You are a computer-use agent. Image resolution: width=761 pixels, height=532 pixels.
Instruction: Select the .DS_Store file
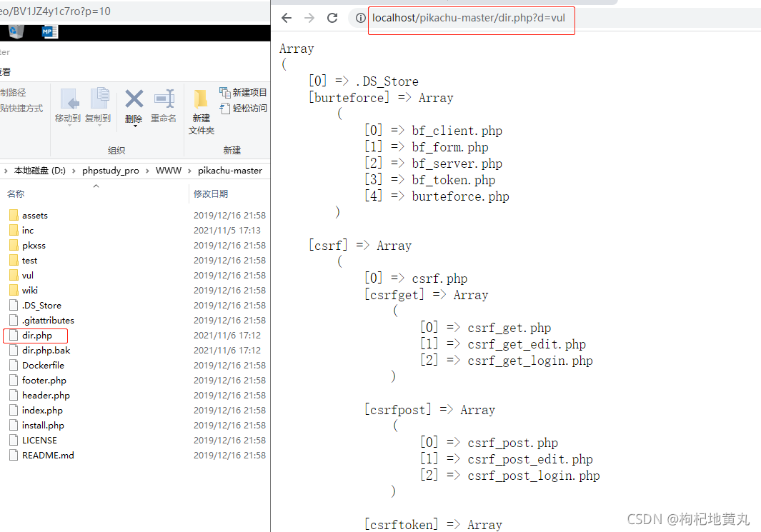41,306
